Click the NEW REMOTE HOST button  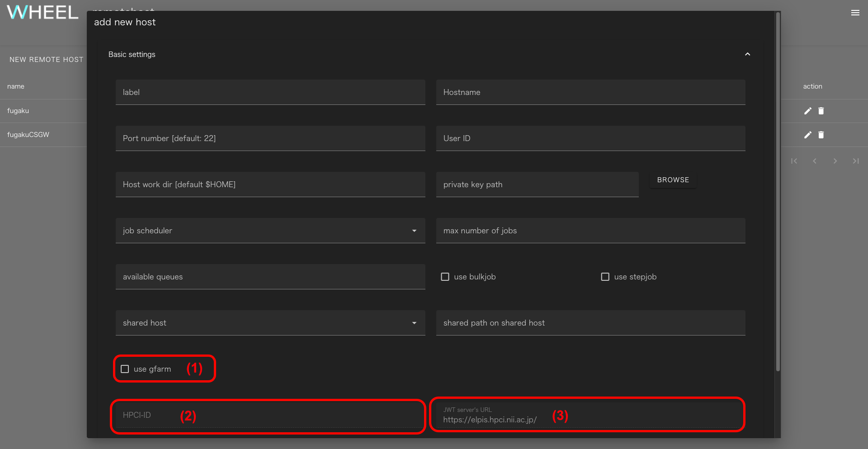46,60
